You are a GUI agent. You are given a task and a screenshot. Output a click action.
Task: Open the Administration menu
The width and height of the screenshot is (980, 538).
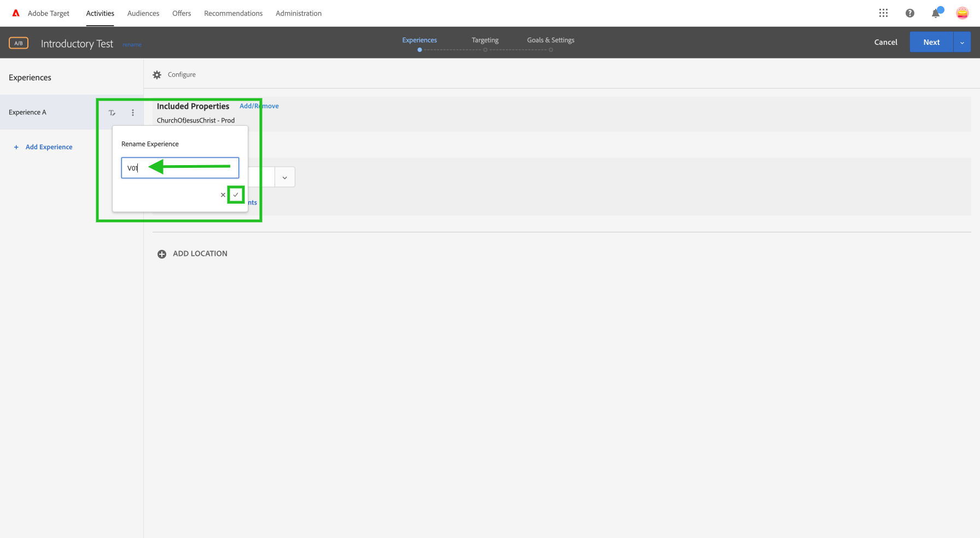click(x=299, y=13)
